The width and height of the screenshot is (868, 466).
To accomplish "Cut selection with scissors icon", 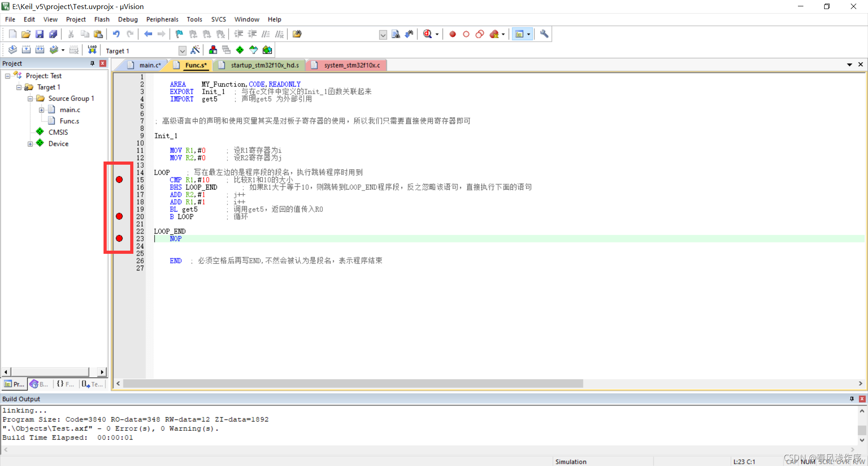I will click(71, 34).
